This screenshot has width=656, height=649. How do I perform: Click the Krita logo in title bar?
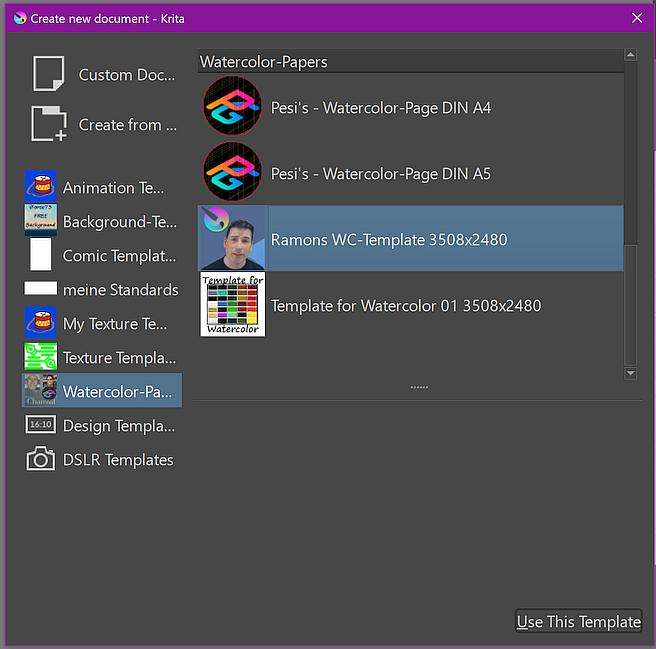point(20,18)
